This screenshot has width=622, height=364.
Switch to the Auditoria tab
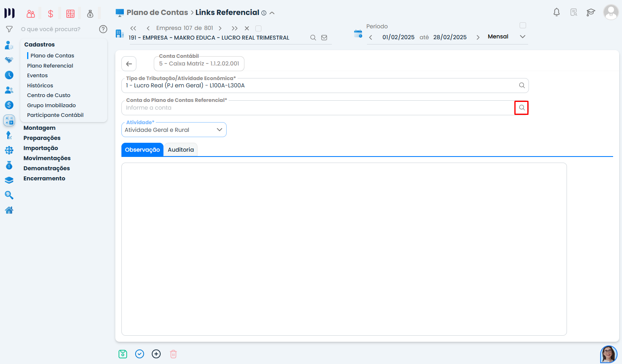coord(180,150)
